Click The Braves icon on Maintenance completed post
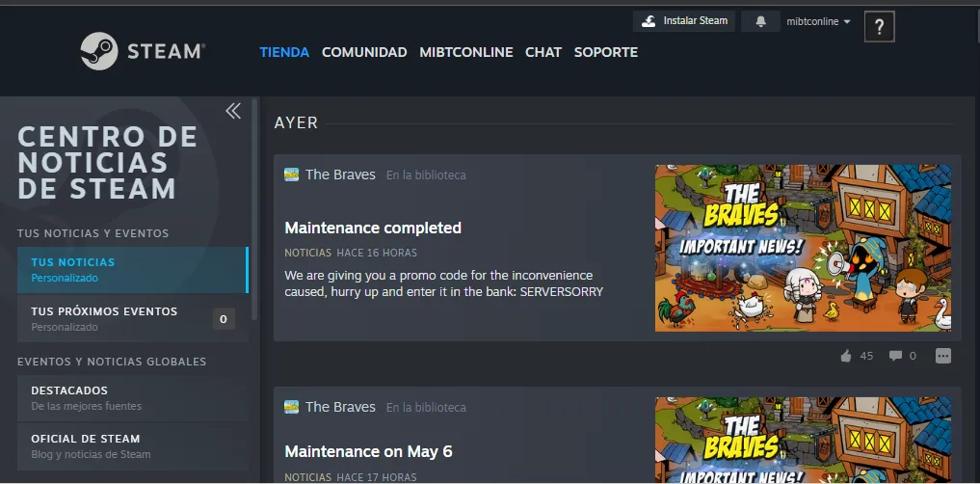This screenshot has height=484, width=980. [291, 175]
